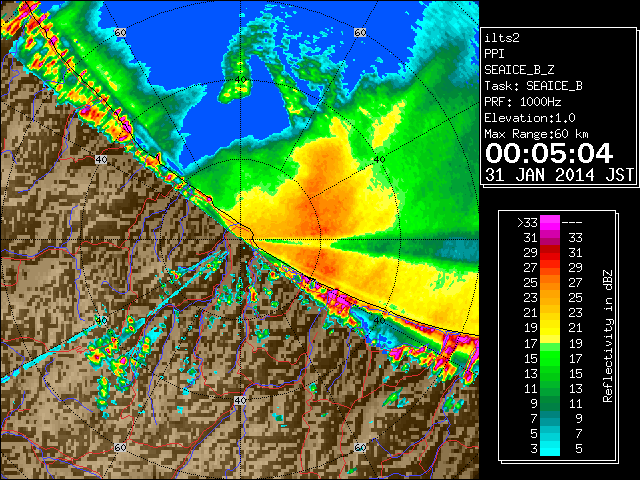Pick the yellow swatch for 19–21 dBZ
The image size is (640, 480).
[550, 328]
